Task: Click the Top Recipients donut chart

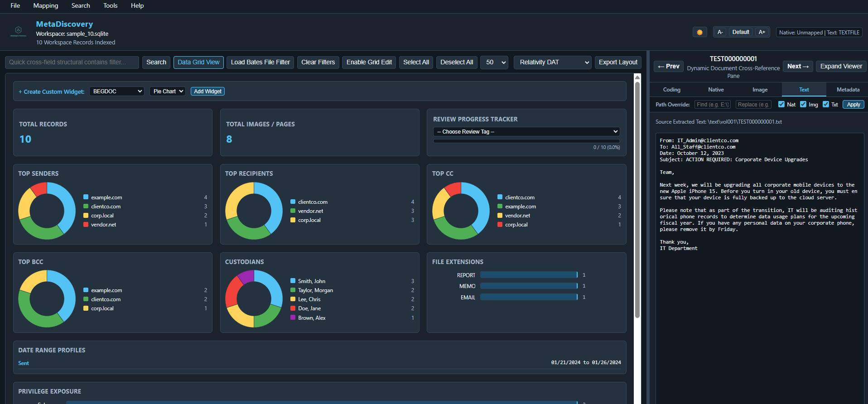Action: pyautogui.click(x=254, y=211)
